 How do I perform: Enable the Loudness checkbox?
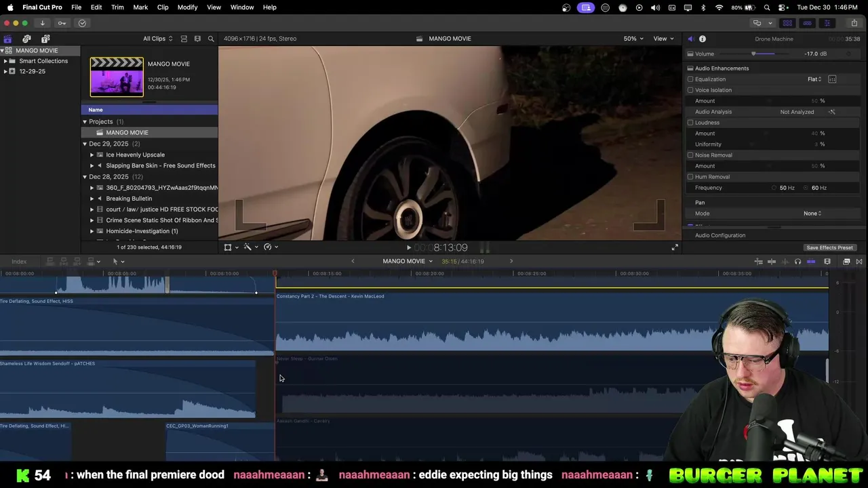(x=690, y=123)
